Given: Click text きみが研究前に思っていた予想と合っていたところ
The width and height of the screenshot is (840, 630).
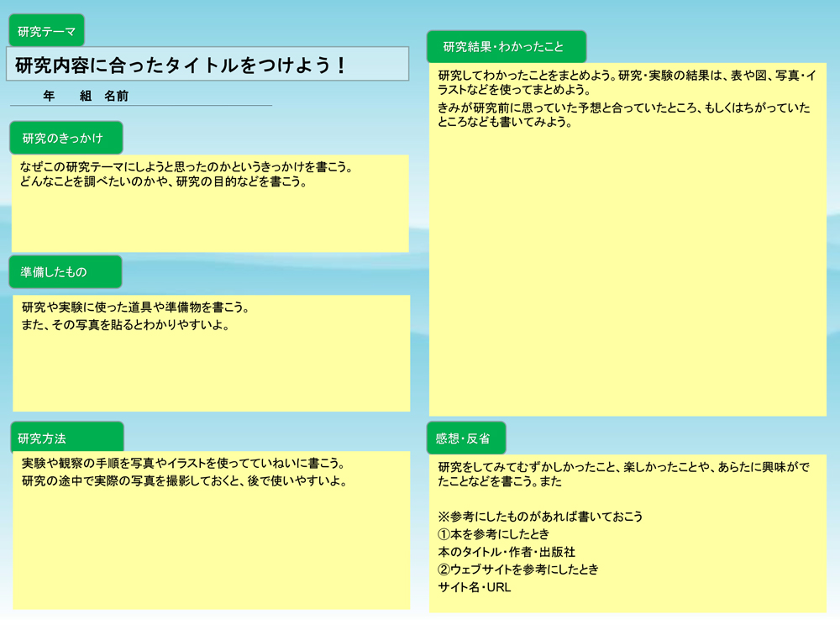Looking at the screenshot, I should (566, 108).
